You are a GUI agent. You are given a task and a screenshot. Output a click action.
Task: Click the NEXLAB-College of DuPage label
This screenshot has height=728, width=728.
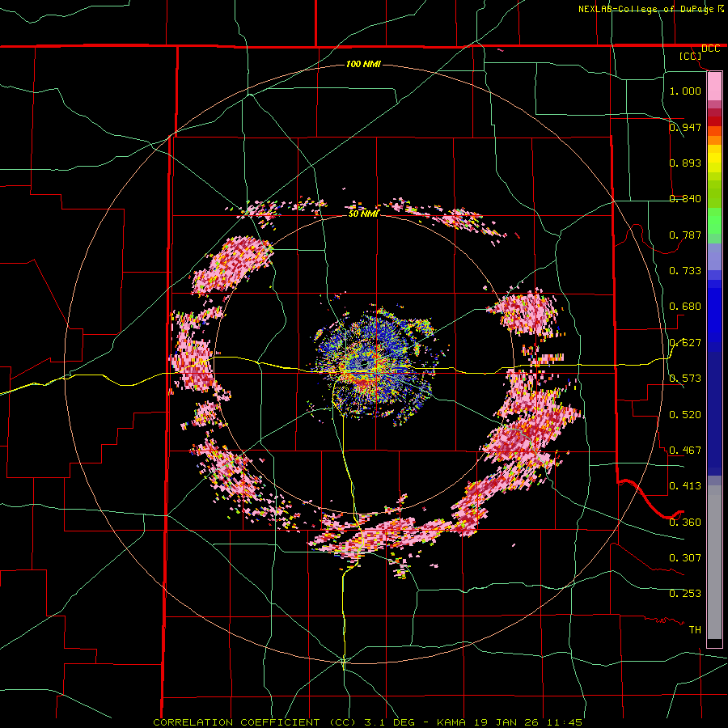pyautogui.click(x=645, y=9)
